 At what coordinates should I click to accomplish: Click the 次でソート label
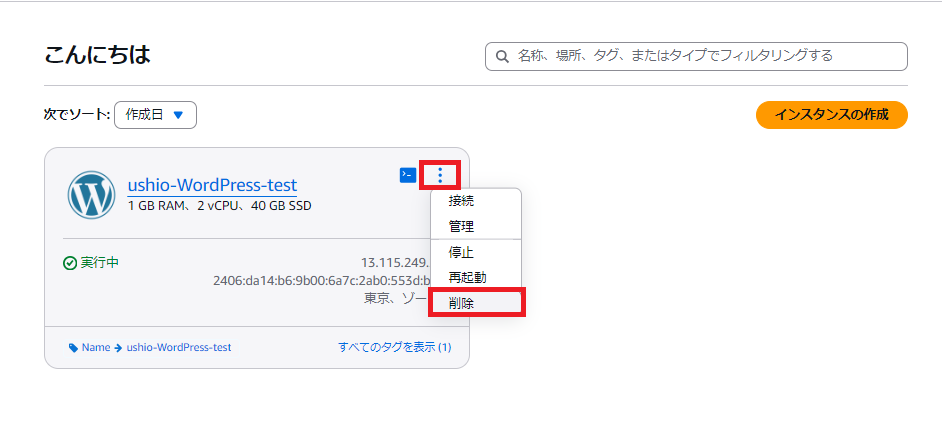coord(77,115)
